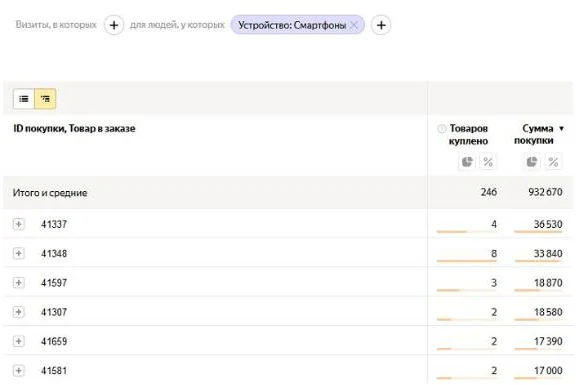The width and height of the screenshot is (580, 385).
Task: Expand purchase 41307 row
Action: pyautogui.click(x=18, y=312)
